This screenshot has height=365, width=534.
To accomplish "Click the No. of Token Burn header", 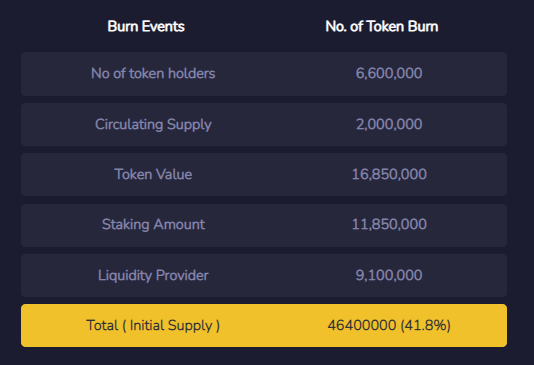I will pos(382,27).
